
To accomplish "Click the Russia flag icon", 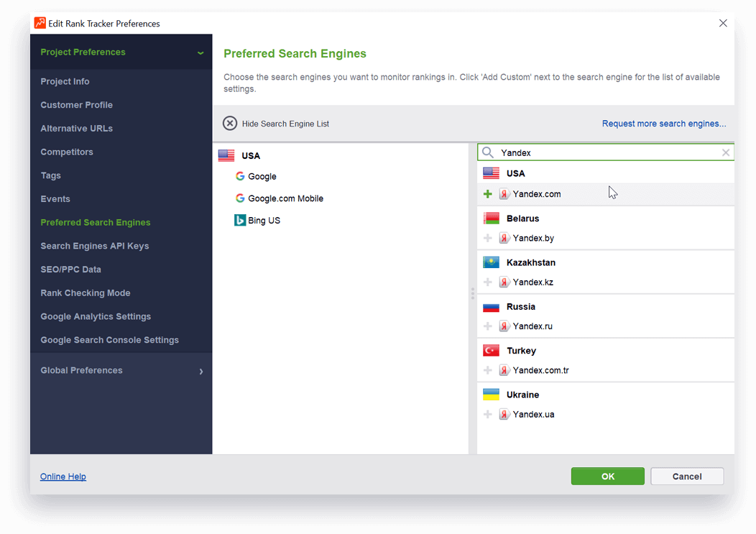I will (491, 306).
